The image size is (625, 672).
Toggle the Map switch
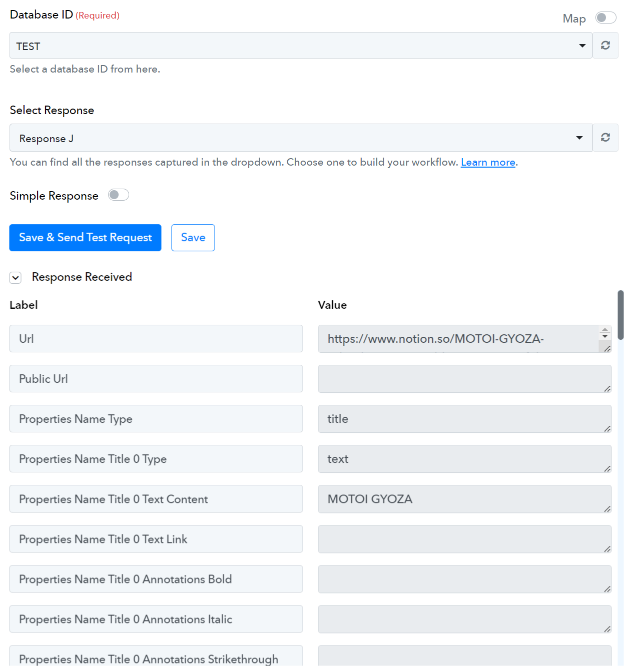pos(605,18)
